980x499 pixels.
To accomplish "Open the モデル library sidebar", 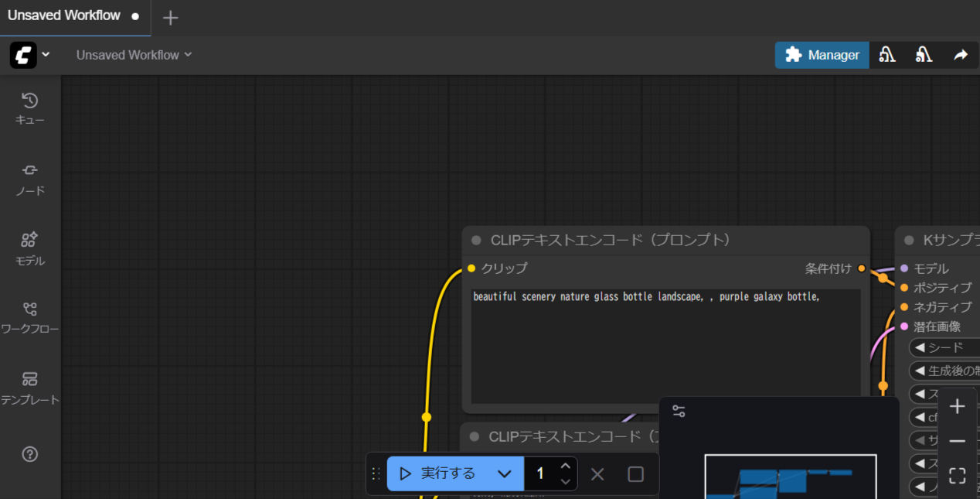I will coord(30,248).
